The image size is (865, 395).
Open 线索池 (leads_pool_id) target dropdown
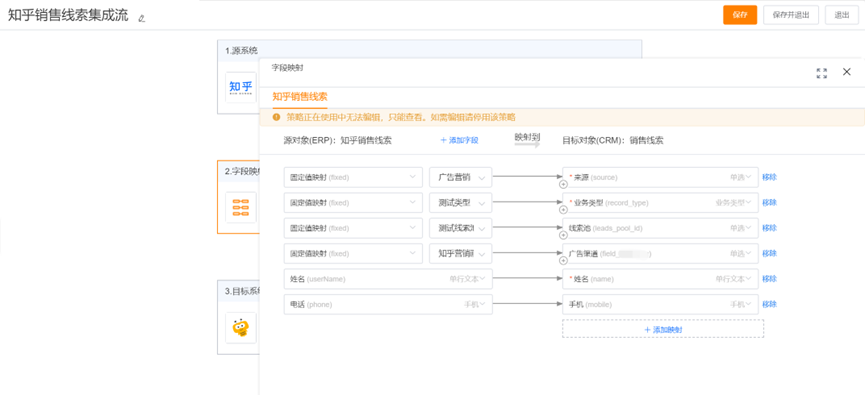[660, 228]
